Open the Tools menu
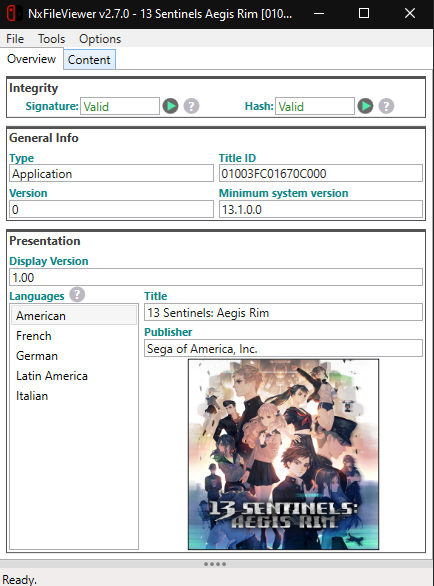Image resolution: width=434 pixels, height=586 pixels. click(x=51, y=39)
